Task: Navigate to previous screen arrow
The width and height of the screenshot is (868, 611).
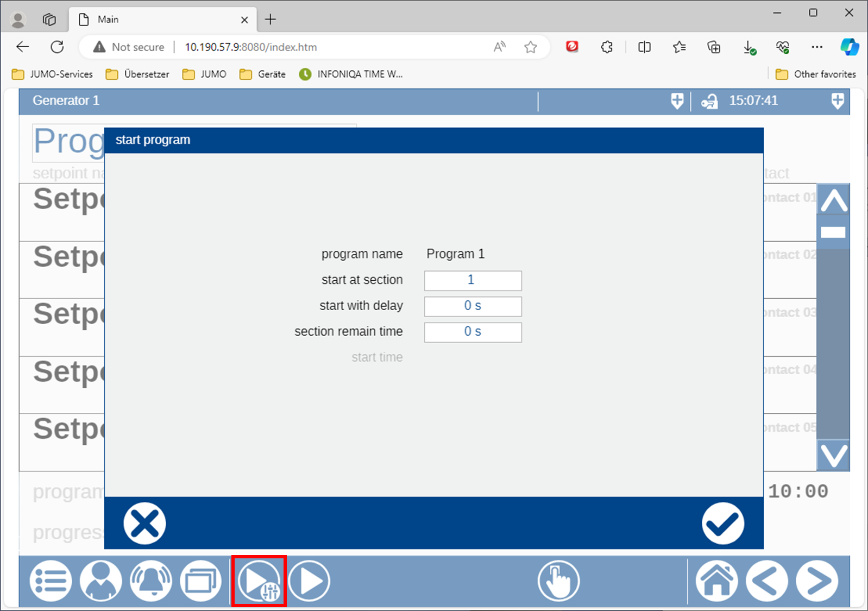Action: tap(766, 581)
